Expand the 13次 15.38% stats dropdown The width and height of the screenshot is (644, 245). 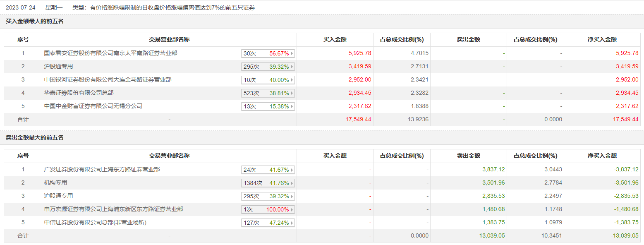pyautogui.click(x=268, y=106)
